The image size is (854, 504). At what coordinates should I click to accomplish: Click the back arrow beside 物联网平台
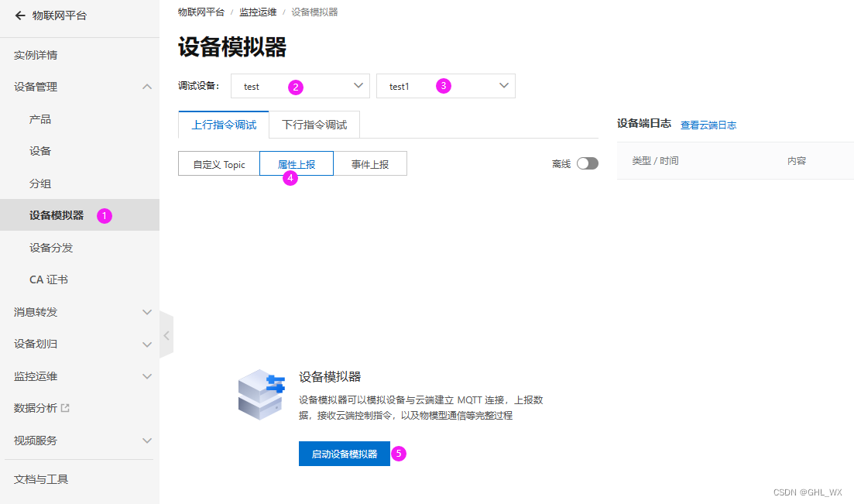[x=20, y=15]
